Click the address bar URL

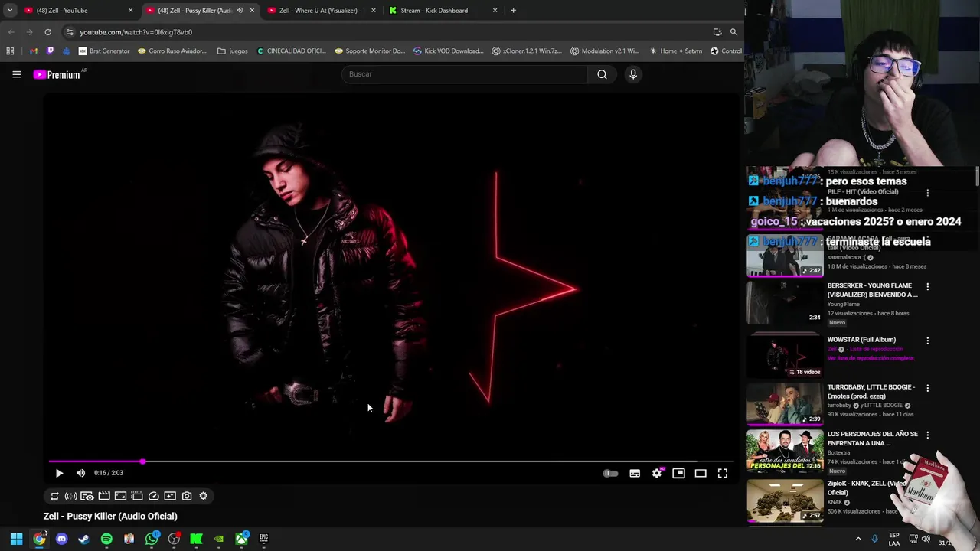point(136,32)
